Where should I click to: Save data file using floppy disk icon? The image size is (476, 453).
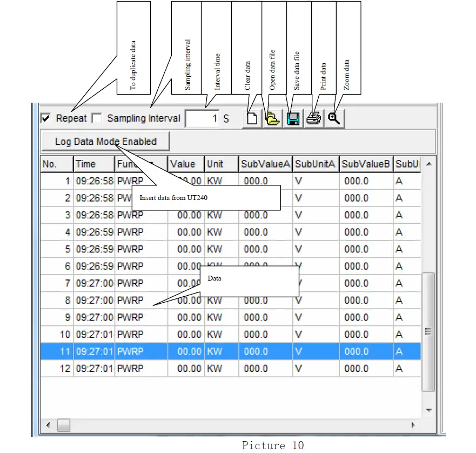click(x=293, y=118)
